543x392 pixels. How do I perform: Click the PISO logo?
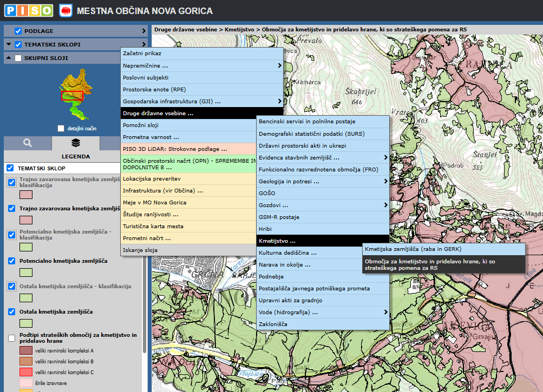pyautogui.click(x=29, y=10)
